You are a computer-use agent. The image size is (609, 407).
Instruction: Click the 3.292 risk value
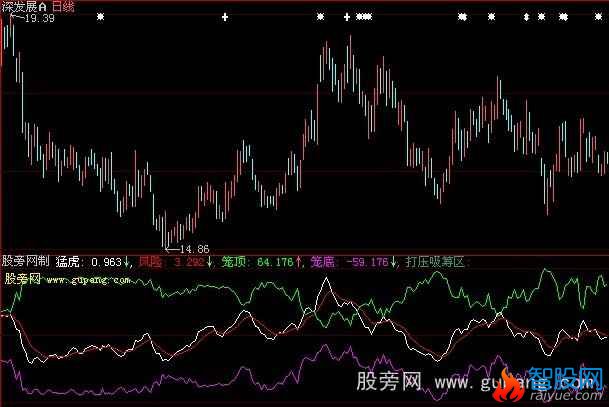(189, 262)
